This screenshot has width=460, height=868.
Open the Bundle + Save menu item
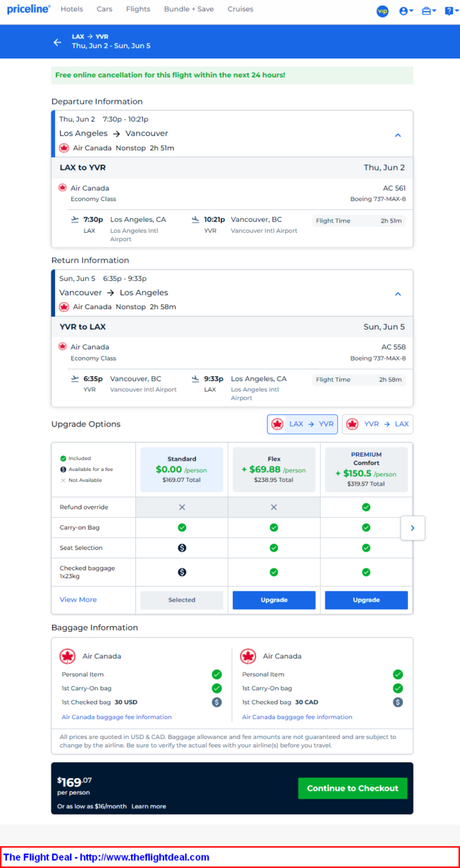click(x=189, y=10)
